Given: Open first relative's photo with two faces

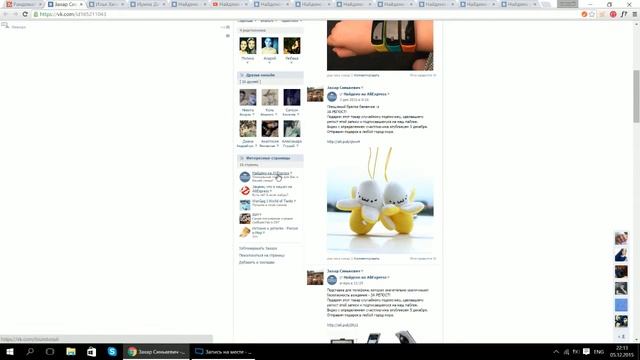Looking at the screenshot, I should coord(248,46).
